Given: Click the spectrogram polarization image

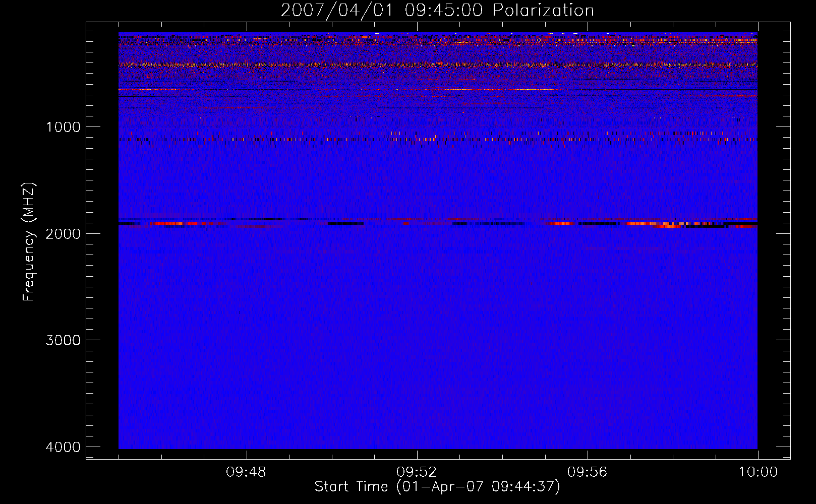Looking at the screenshot, I should click(438, 240).
